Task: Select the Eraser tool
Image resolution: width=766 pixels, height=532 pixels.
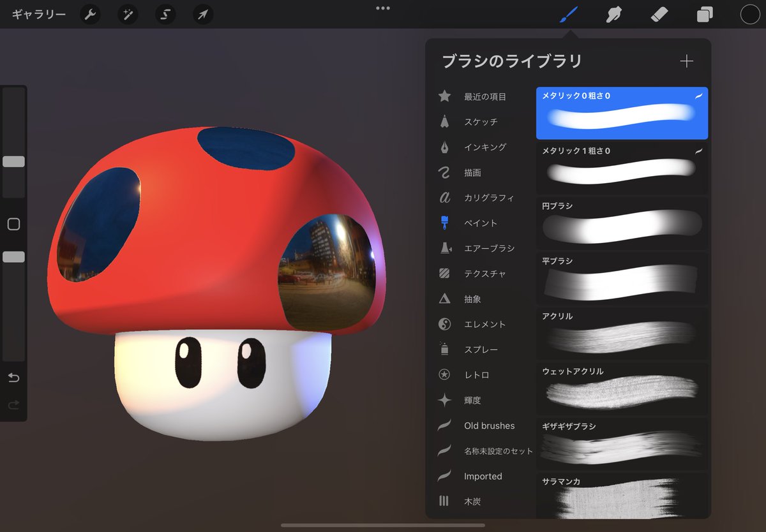Action: point(659,14)
